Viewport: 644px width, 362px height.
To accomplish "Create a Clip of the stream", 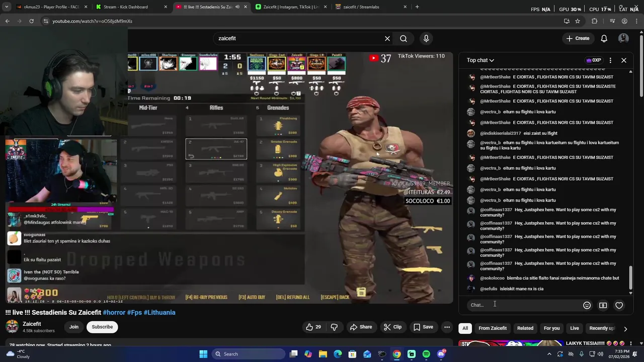I will click(x=392, y=327).
